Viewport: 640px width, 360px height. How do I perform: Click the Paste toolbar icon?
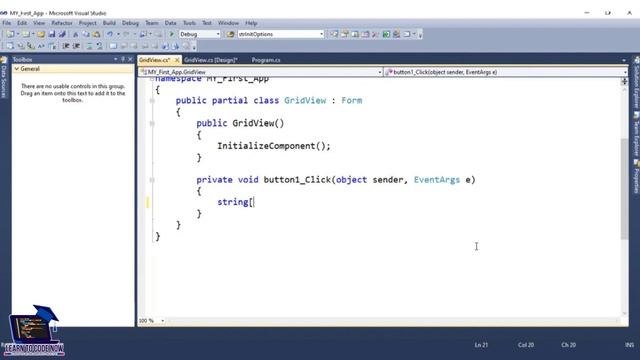tap(96, 34)
